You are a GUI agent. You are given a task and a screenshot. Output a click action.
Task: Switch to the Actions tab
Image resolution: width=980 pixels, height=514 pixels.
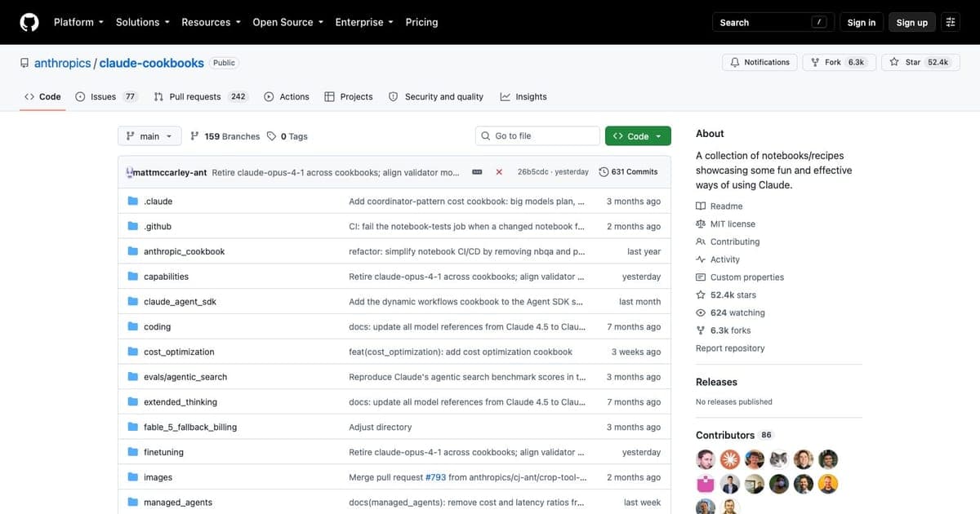[287, 96]
